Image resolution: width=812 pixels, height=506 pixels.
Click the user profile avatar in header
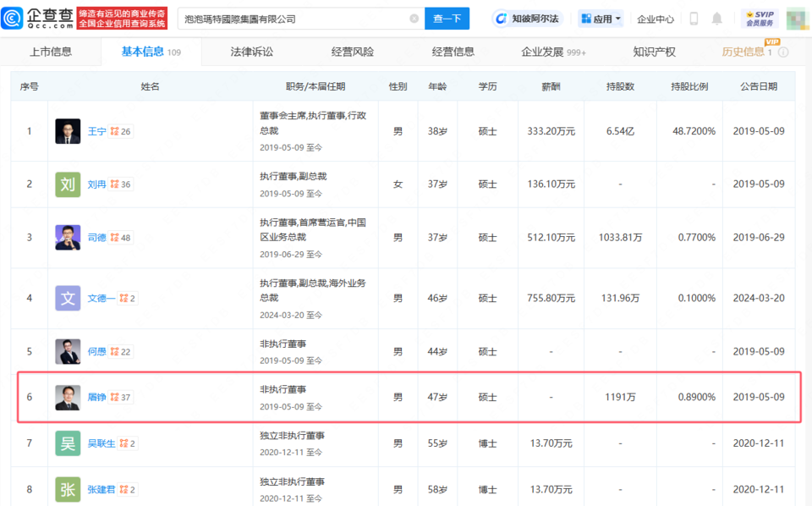click(x=797, y=19)
